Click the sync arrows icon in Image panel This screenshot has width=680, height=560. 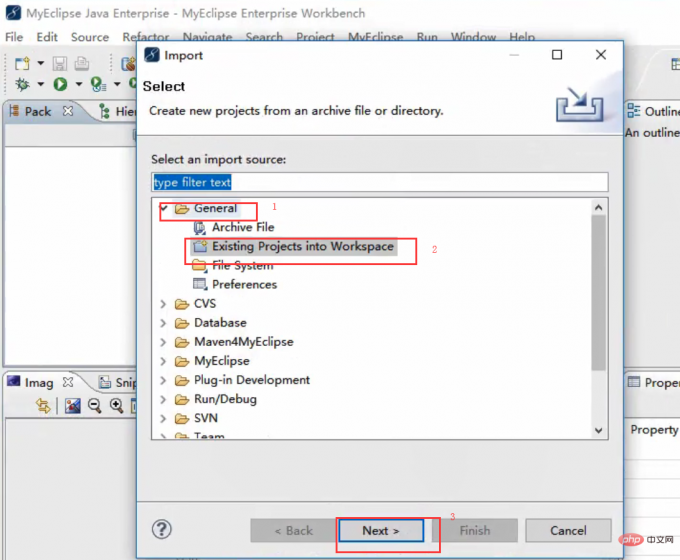pos(43,406)
